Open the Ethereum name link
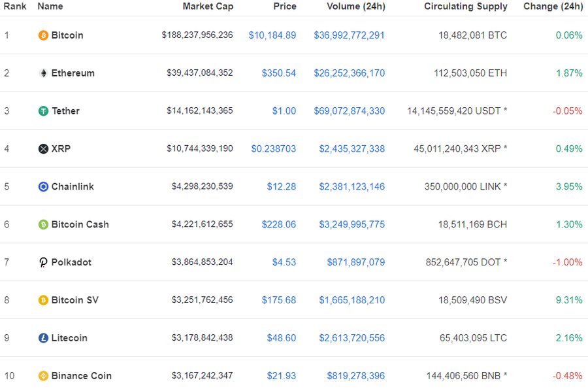This screenshot has width=588, height=391. click(73, 73)
